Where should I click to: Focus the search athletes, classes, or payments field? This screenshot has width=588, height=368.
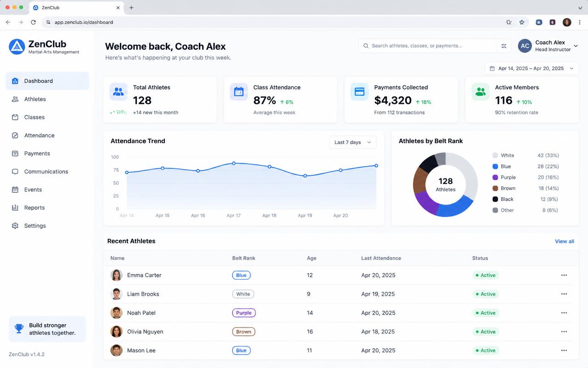click(x=427, y=46)
